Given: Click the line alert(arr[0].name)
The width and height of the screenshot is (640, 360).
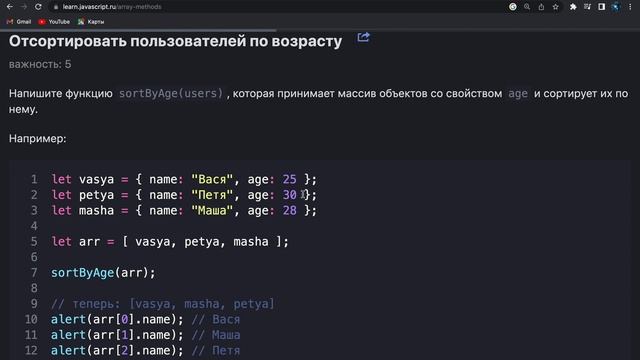Looking at the screenshot, I should click(145, 320).
